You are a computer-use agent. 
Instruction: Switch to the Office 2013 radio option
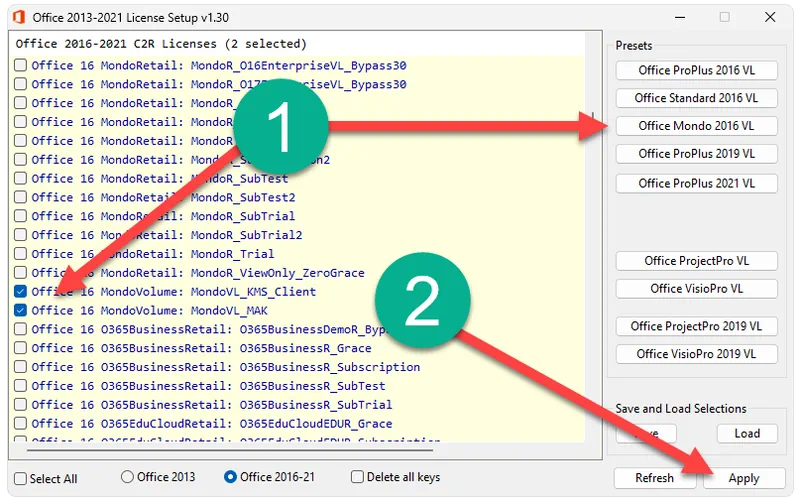pos(127,477)
